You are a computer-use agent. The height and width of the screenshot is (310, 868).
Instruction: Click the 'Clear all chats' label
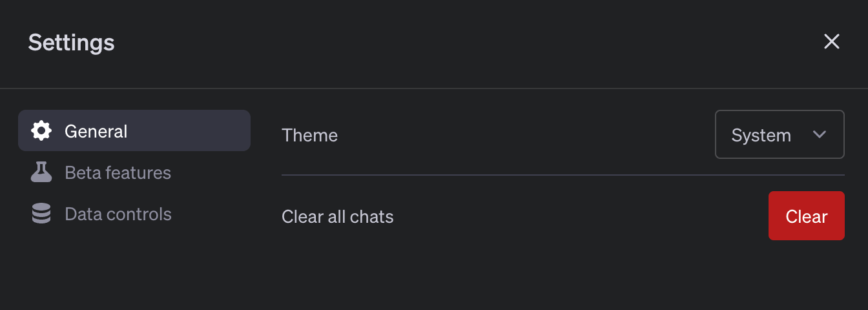pos(337,216)
